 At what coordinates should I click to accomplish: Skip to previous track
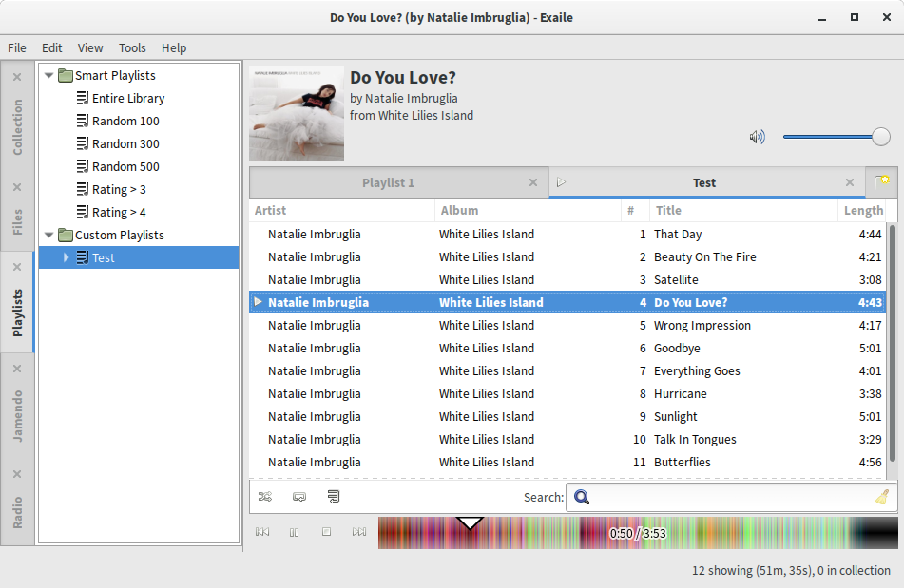tap(262, 532)
